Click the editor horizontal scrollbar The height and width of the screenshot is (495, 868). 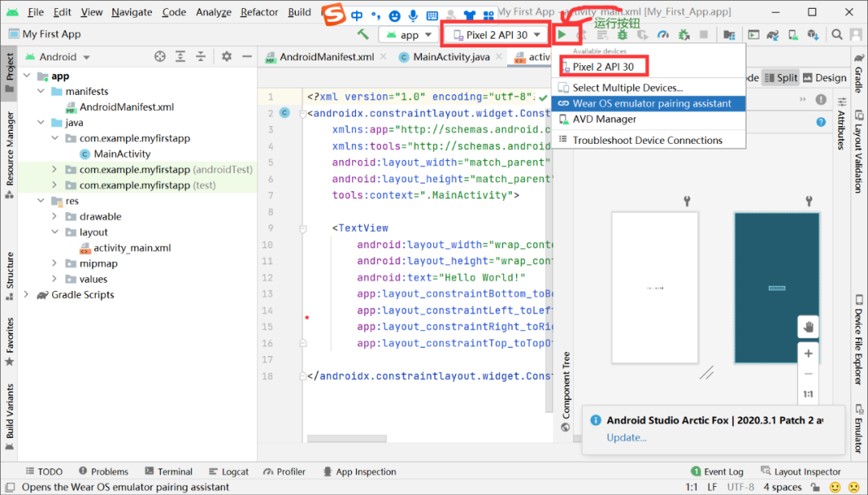[x=346, y=439]
